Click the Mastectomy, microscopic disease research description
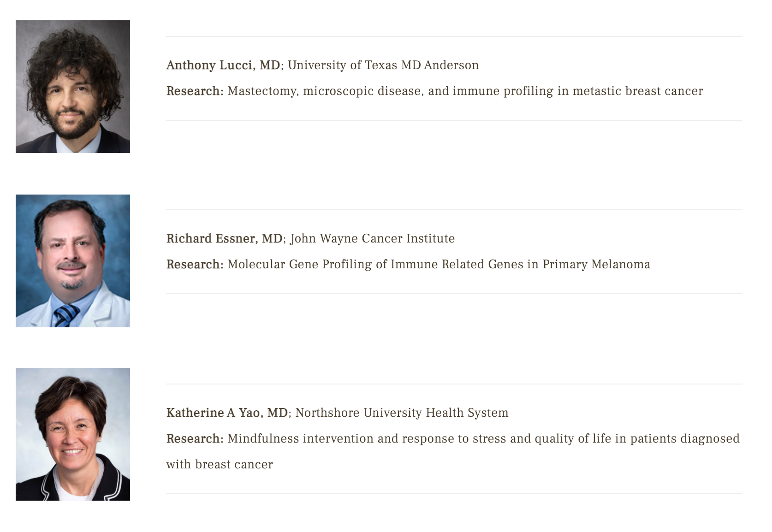 coord(465,91)
